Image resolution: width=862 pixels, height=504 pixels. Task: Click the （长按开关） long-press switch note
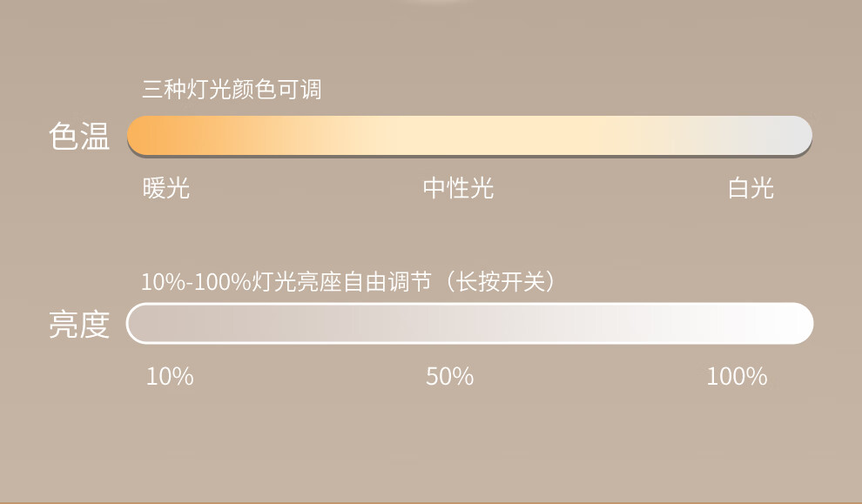(x=499, y=282)
